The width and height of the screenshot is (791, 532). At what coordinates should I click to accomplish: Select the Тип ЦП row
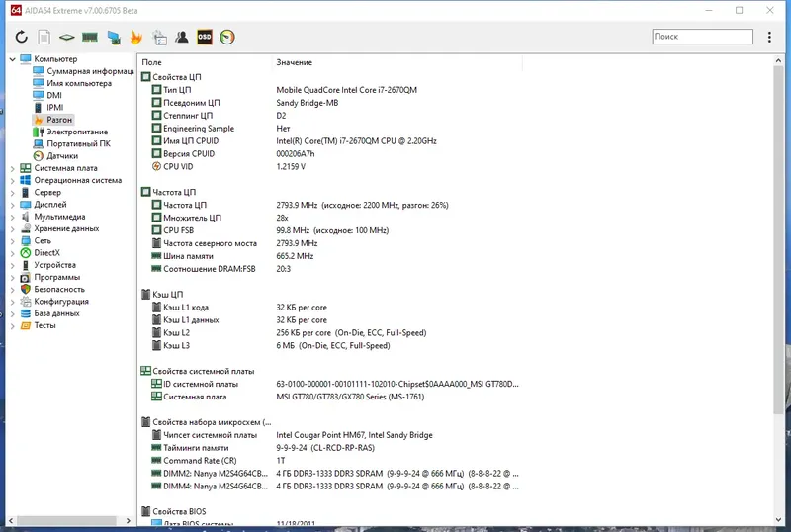(x=333, y=90)
